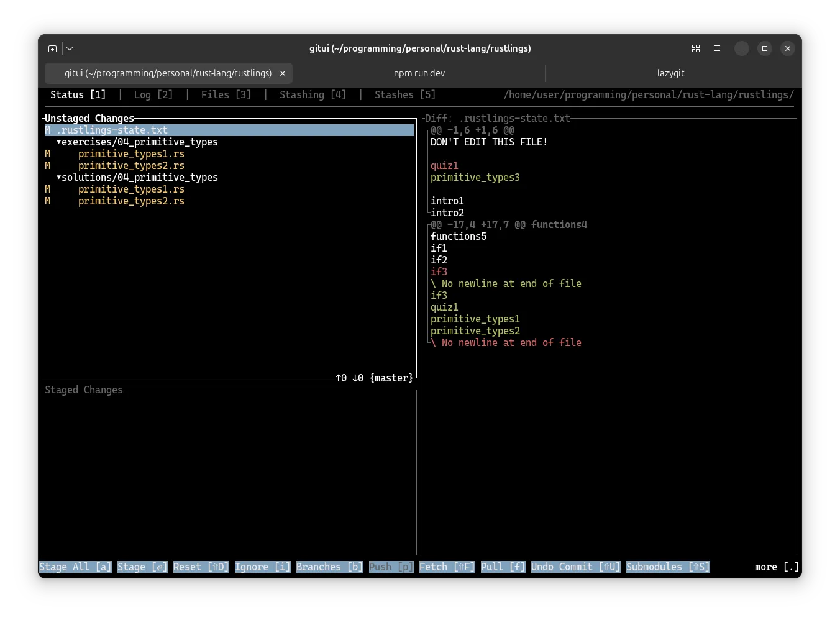The height and width of the screenshot is (620, 840).
Task: Click the DON'T EDIT THIS FILE! line
Action: [x=489, y=142]
